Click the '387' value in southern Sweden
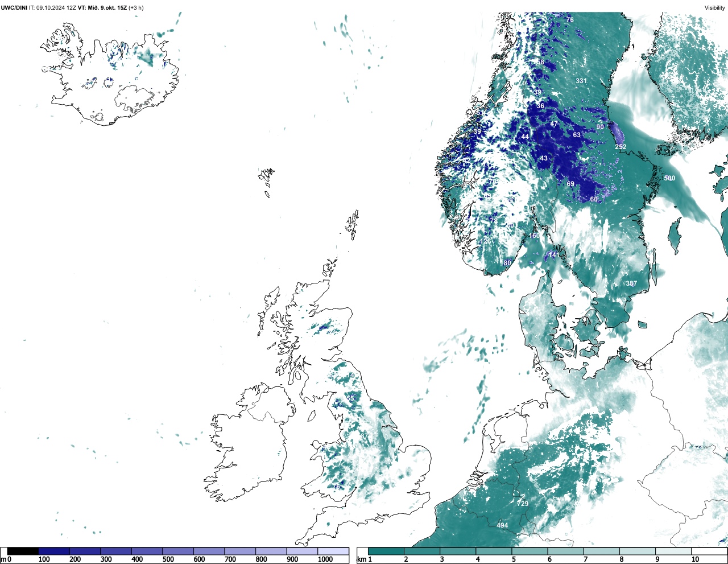728x564 pixels. point(631,283)
